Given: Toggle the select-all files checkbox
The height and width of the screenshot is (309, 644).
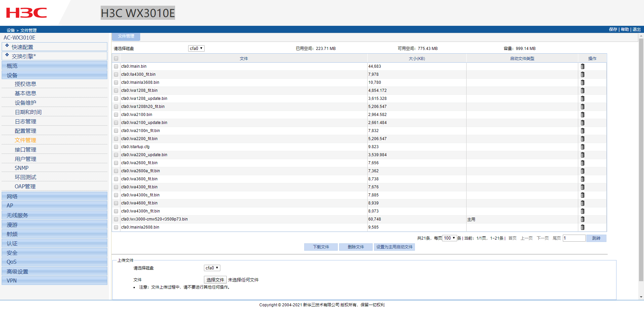Looking at the screenshot, I should (116, 58).
